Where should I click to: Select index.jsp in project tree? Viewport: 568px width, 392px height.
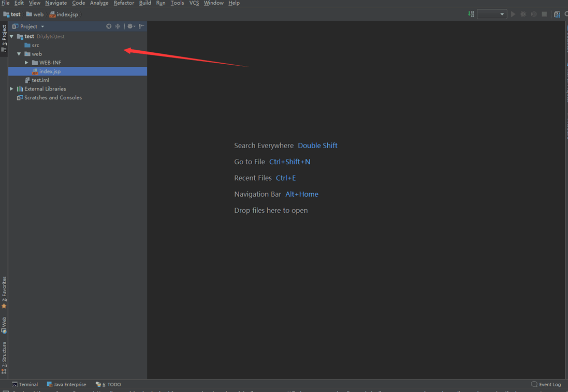pyautogui.click(x=78, y=71)
